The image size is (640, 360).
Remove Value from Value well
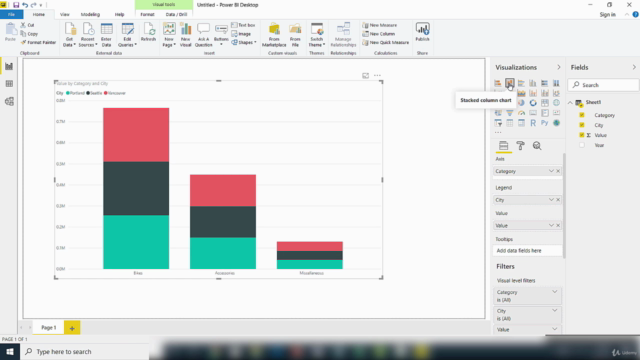(558, 225)
